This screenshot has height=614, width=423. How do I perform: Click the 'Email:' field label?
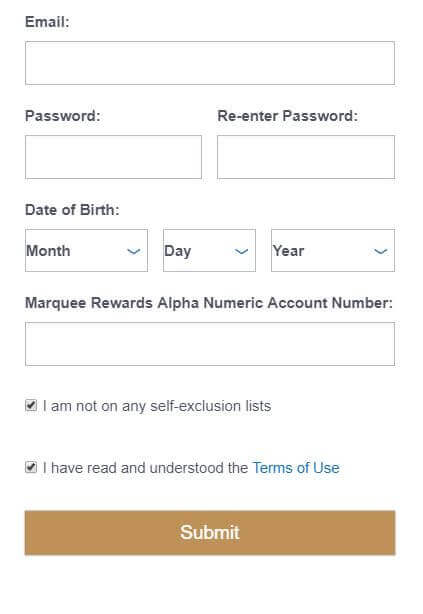coord(47,22)
